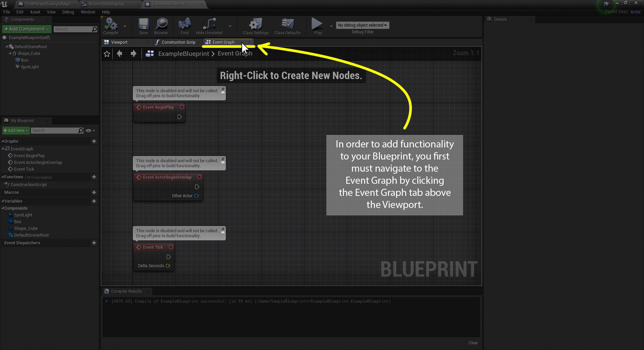The width and height of the screenshot is (644, 350).
Task: Select DefaultSceneRoot in Components tree
Action: (x=31, y=47)
